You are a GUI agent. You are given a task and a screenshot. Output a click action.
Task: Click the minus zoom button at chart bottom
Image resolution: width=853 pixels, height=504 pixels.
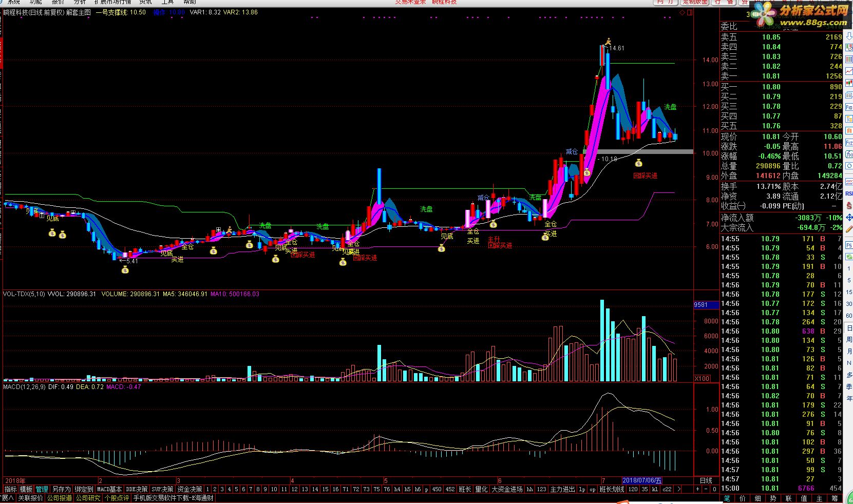[706, 489]
